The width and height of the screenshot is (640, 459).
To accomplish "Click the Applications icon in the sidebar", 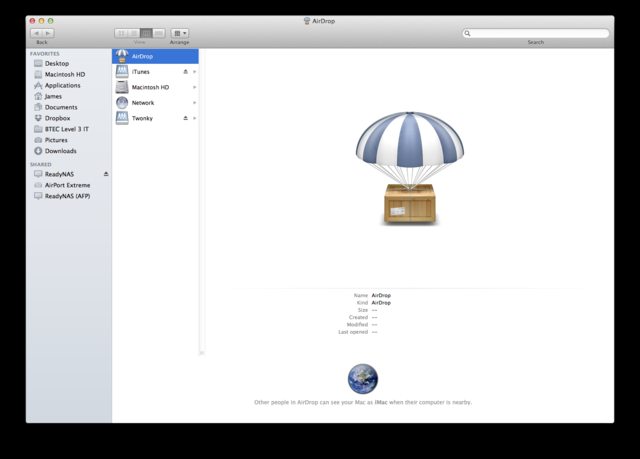I will tap(38, 85).
